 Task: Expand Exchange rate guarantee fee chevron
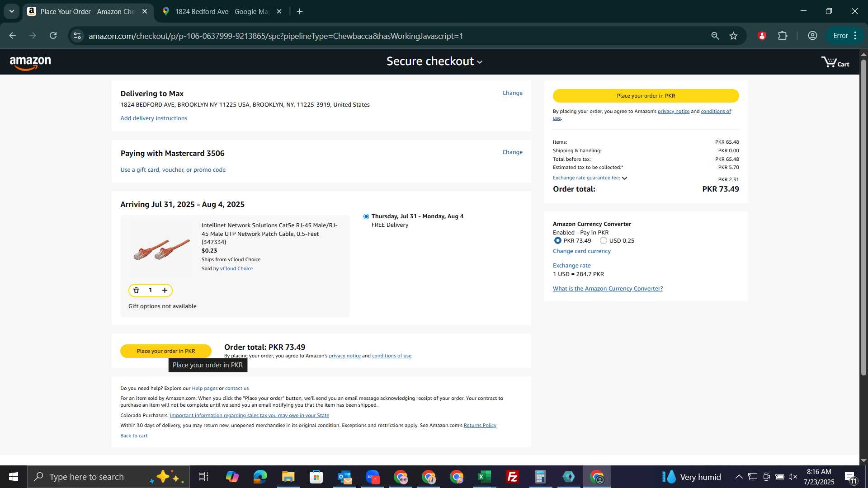(x=624, y=178)
